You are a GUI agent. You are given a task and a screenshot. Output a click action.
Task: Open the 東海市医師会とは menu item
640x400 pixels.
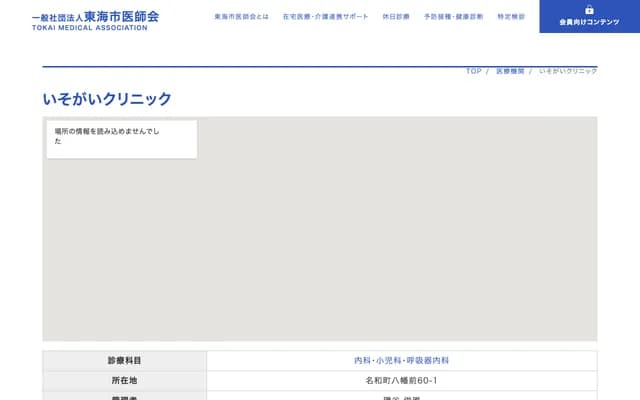tap(241, 17)
